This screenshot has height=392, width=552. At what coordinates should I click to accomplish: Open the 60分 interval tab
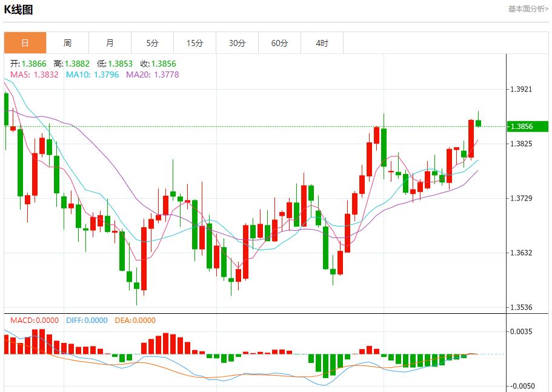279,43
